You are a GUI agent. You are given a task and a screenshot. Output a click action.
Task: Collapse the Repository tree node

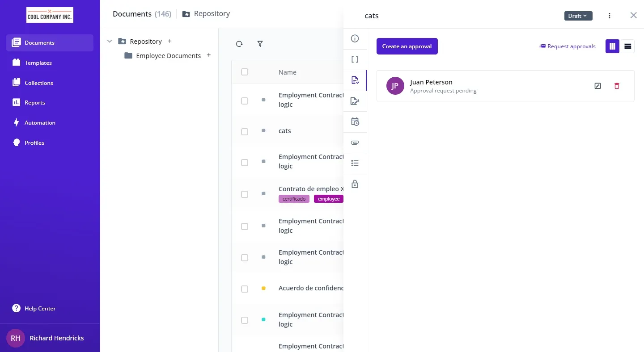[110, 42]
